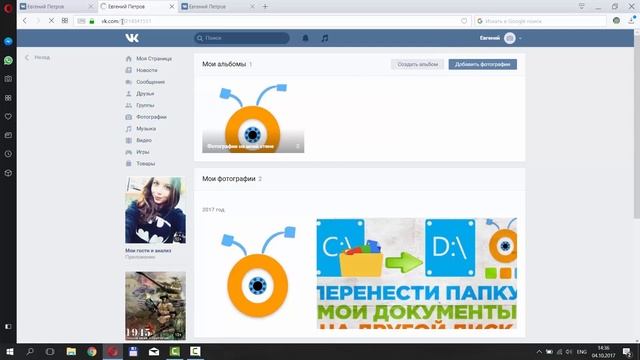Click Создать альбом button

tap(418, 64)
